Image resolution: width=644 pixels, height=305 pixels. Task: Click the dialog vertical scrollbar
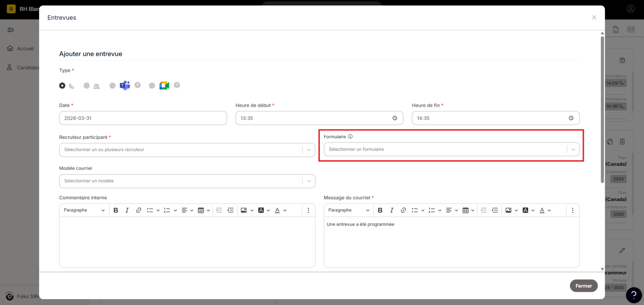click(x=602, y=109)
